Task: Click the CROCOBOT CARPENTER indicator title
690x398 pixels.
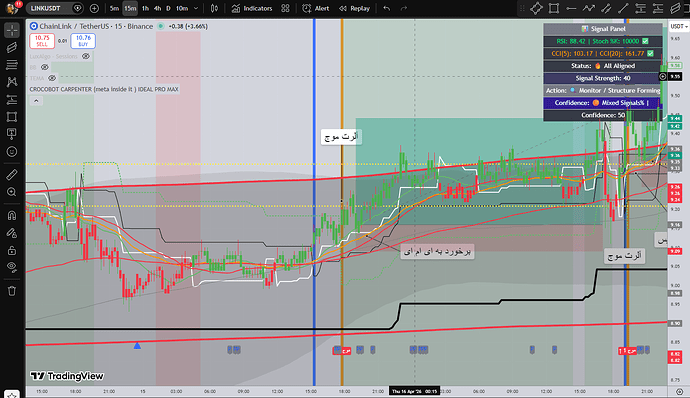Action: tap(104, 89)
